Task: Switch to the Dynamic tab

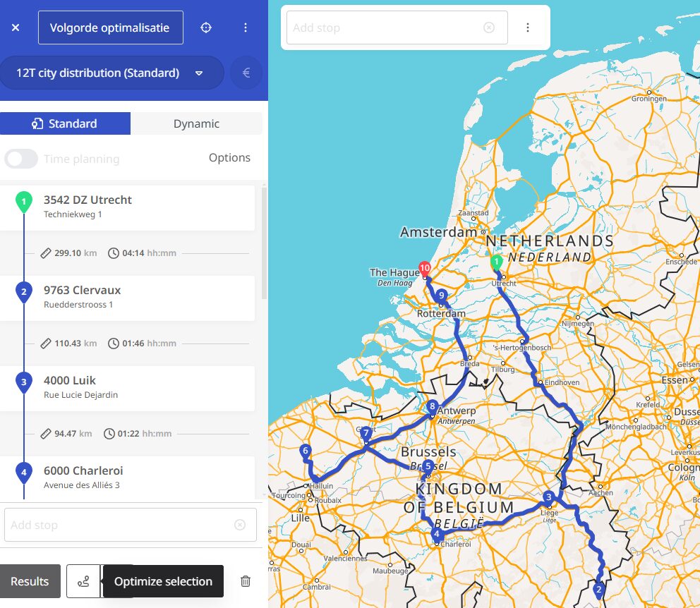Action: 196,123
